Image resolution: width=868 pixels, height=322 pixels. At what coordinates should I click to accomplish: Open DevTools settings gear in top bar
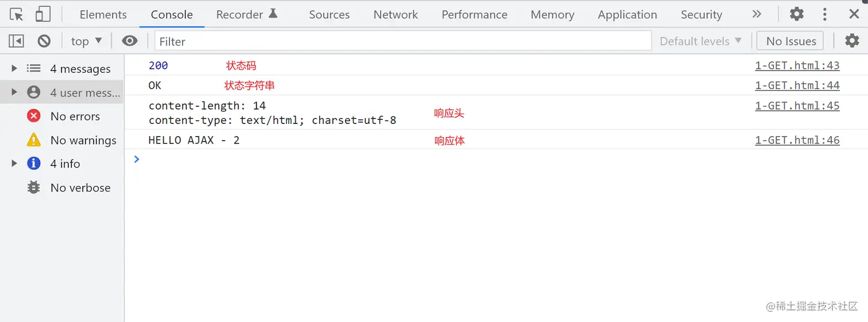pos(797,14)
